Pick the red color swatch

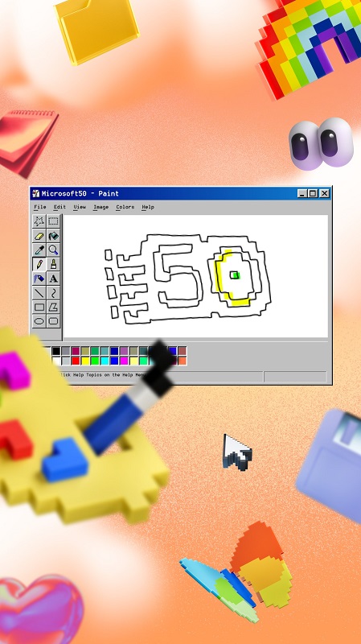tap(76, 361)
